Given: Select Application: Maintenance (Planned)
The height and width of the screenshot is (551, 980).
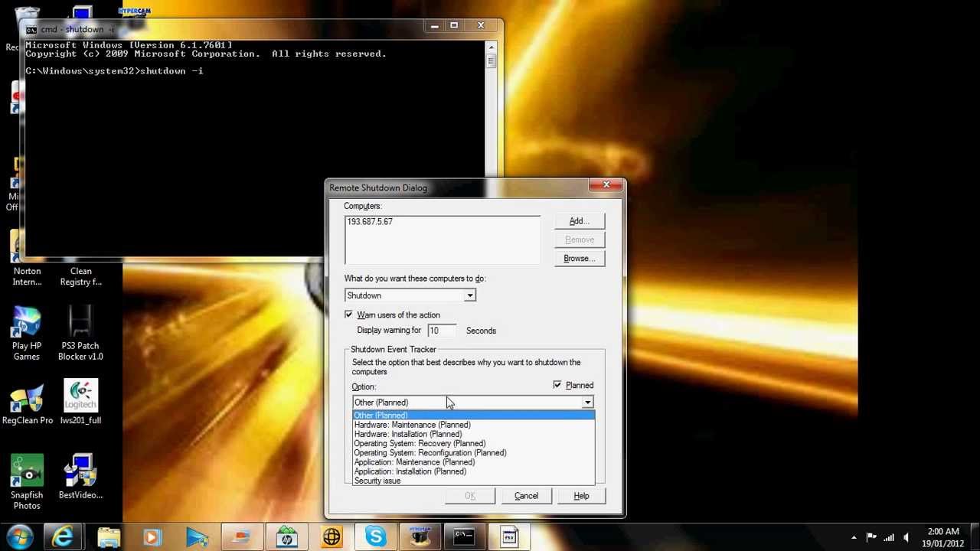Looking at the screenshot, I should (x=473, y=462).
